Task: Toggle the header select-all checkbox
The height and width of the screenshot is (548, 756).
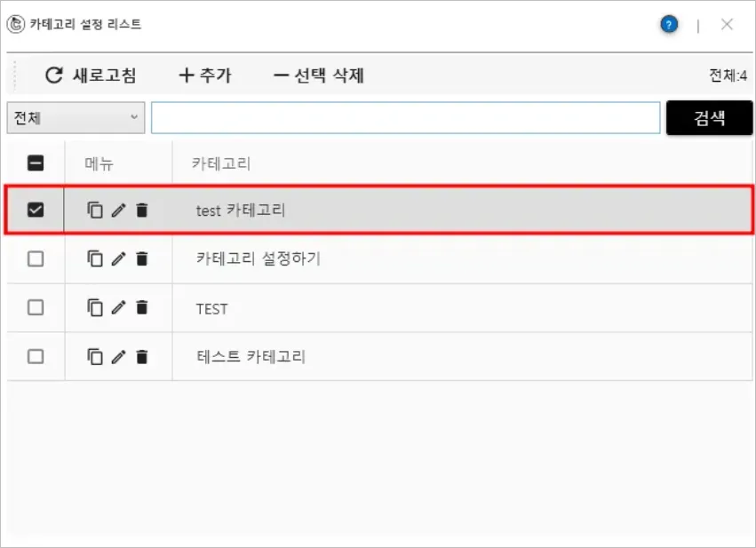Action: pyautogui.click(x=36, y=163)
